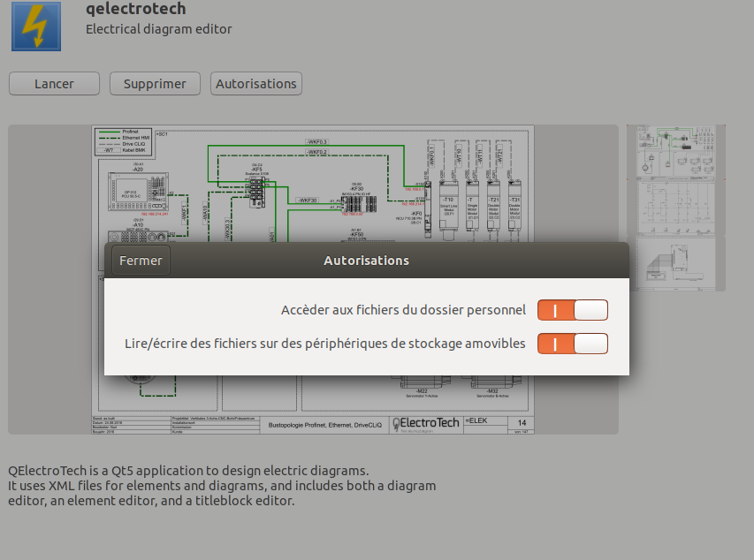Click the QElectroTech description paragraph
Image resolution: width=754 pixels, height=560 pixels.
click(221, 485)
